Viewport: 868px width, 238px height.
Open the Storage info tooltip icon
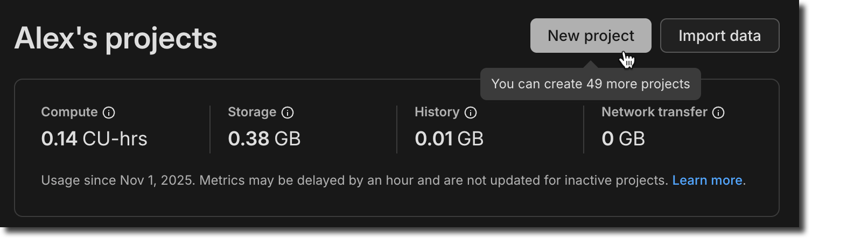coord(288,113)
